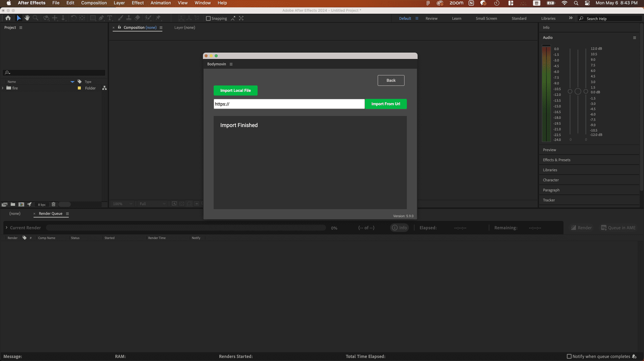The width and height of the screenshot is (644, 361).
Task: Select the Pen tool
Action: click(x=101, y=18)
